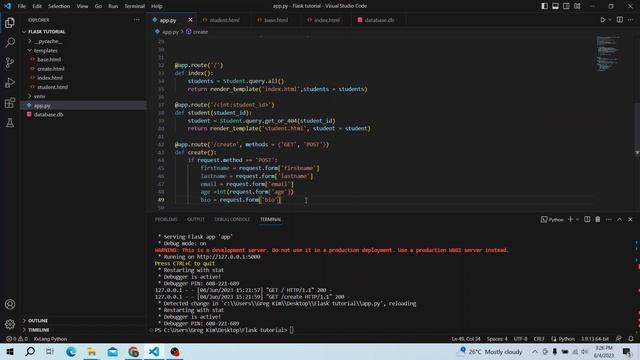Toggle Secondary Side Bar visibility
The height and width of the screenshot is (360, 640).
click(566, 6)
